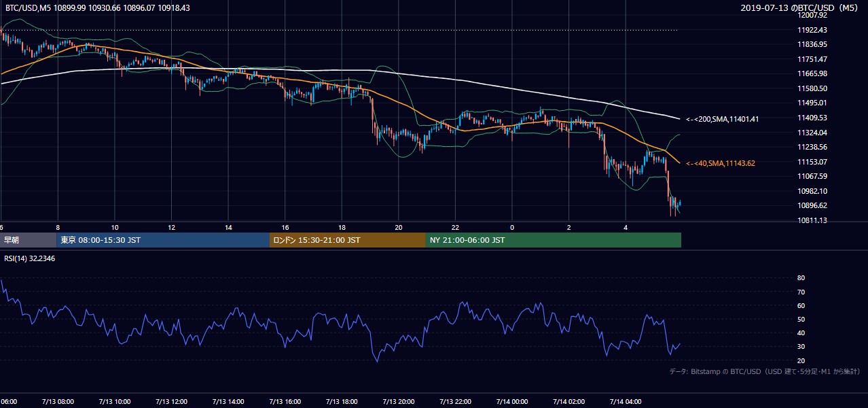The height and width of the screenshot is (408, 868).
Task: Select the 40 SMA label 11143.62
Action: (721, 163)
